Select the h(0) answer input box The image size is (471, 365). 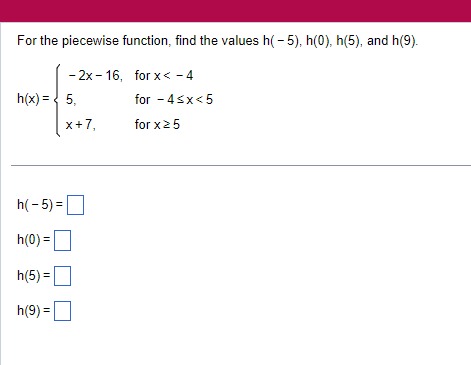62,240
